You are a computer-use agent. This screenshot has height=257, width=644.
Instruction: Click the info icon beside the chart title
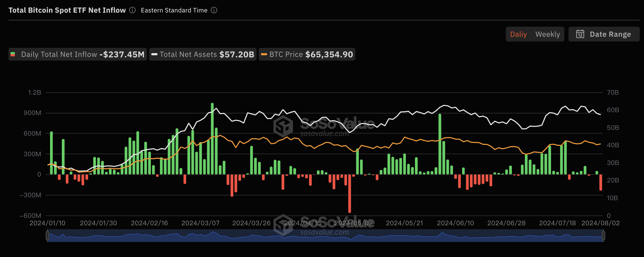click(132, 10)
